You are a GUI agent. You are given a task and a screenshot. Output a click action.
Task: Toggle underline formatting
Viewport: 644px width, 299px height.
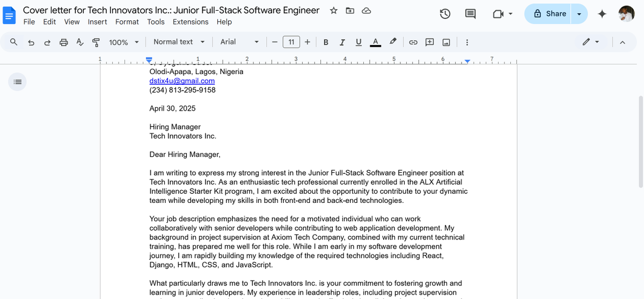click(358, 42)
